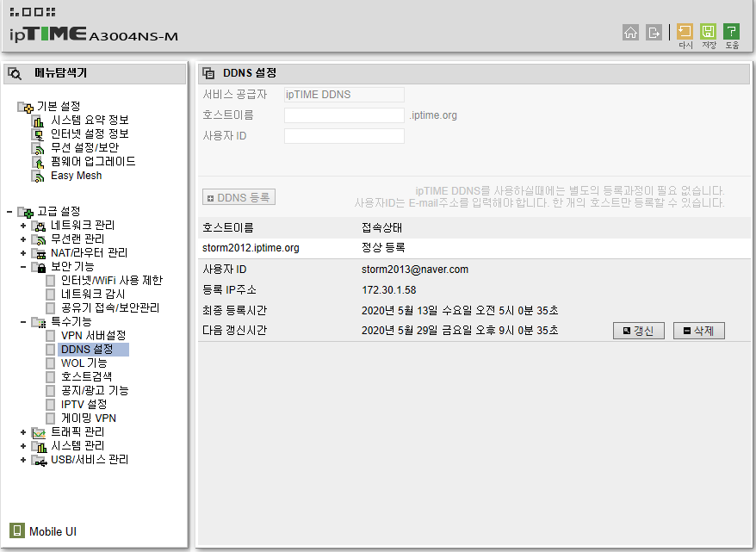Click the 특수기능 folder icon
756x552 pixels.
pyautogui.click(x=39, y=322)
